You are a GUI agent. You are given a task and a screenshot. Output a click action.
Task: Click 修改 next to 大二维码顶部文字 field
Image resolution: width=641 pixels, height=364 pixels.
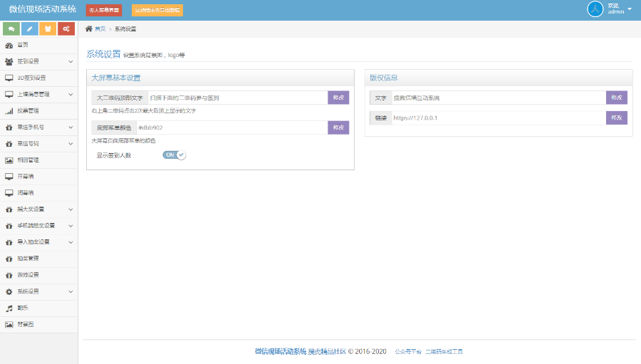click(338, 98)
